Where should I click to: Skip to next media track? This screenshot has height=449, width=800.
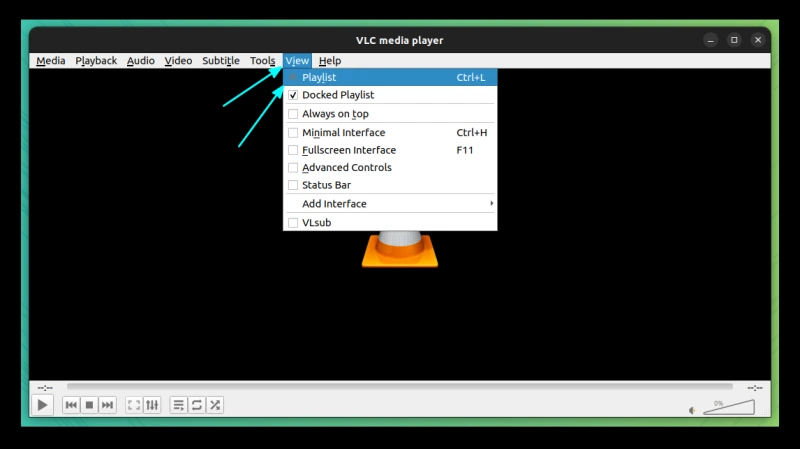pyautogui.click(x=107, y=405)
